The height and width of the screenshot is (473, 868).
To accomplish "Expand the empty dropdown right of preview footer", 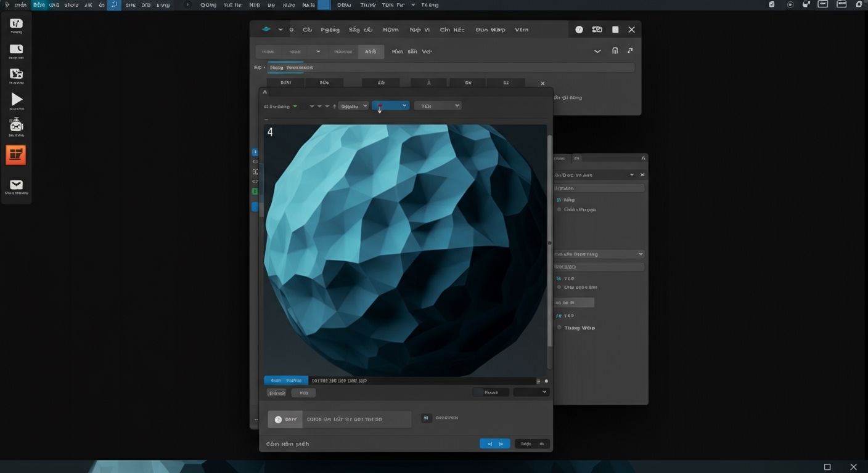I will 531,392.
